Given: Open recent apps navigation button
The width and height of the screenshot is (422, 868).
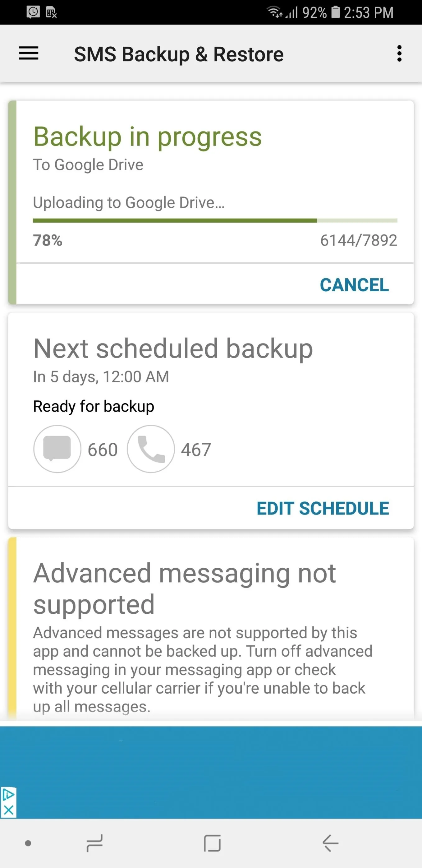Looking at the screenshot, I should coord(95,843).
